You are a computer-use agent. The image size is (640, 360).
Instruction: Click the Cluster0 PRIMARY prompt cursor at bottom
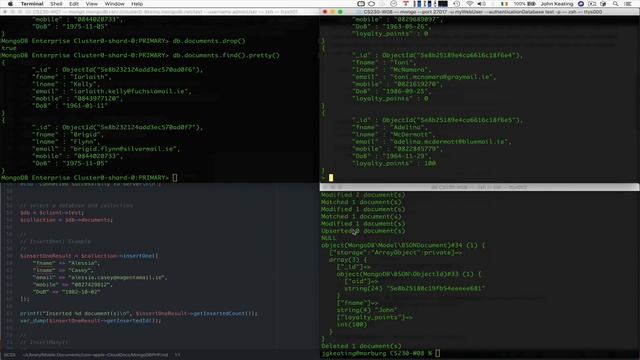(x=175, y=178)
